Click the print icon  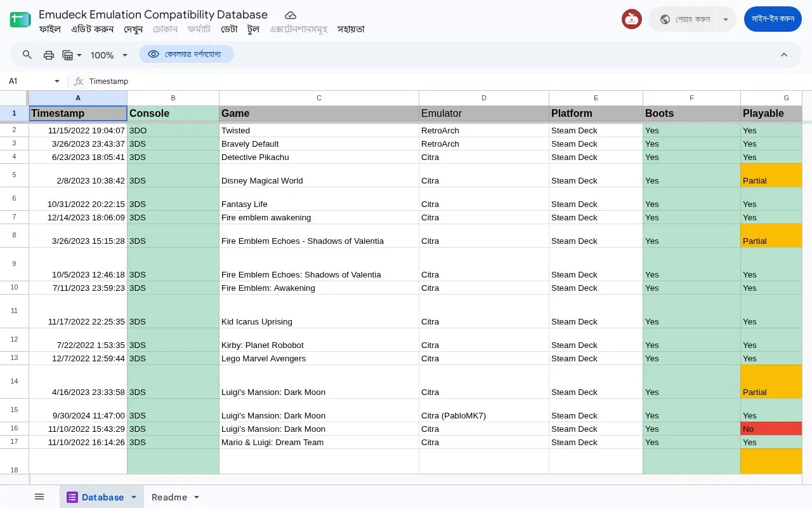(49, 55)
